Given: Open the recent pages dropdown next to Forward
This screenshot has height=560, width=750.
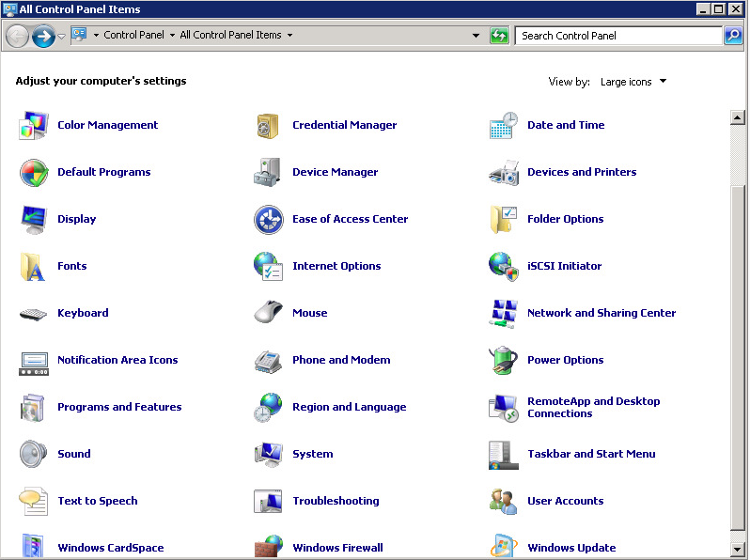Looking at the screenshot, I should pyautogui.click(x=62, y=36).
